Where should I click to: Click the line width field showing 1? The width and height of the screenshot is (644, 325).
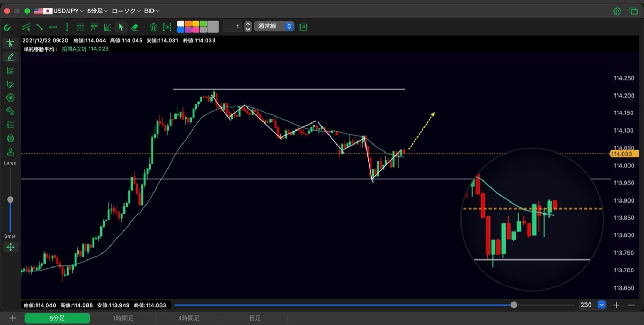(232, 26)
